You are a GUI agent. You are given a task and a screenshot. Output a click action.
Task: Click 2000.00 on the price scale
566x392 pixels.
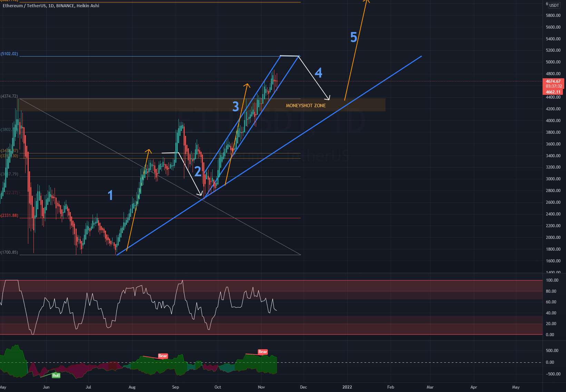pos(553,238)
